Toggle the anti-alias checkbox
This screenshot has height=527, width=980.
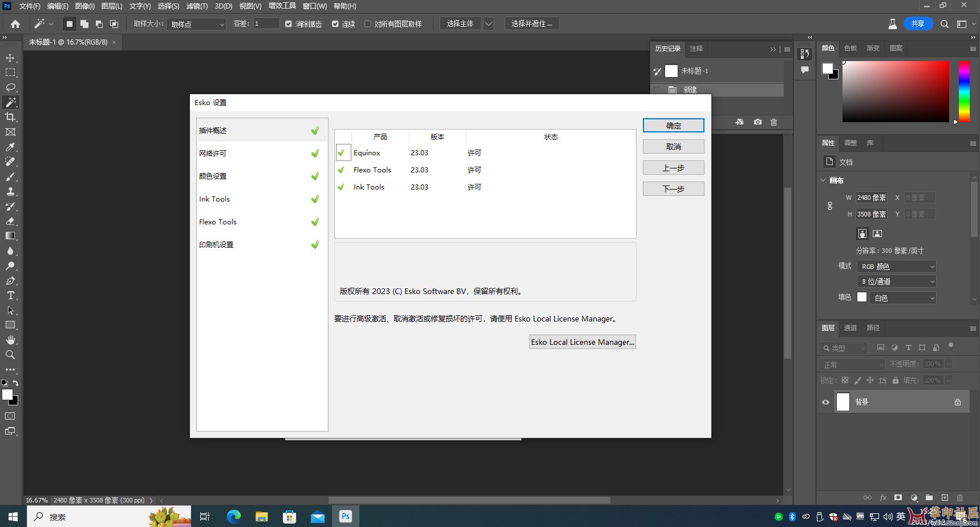click(x=289, y=24)
